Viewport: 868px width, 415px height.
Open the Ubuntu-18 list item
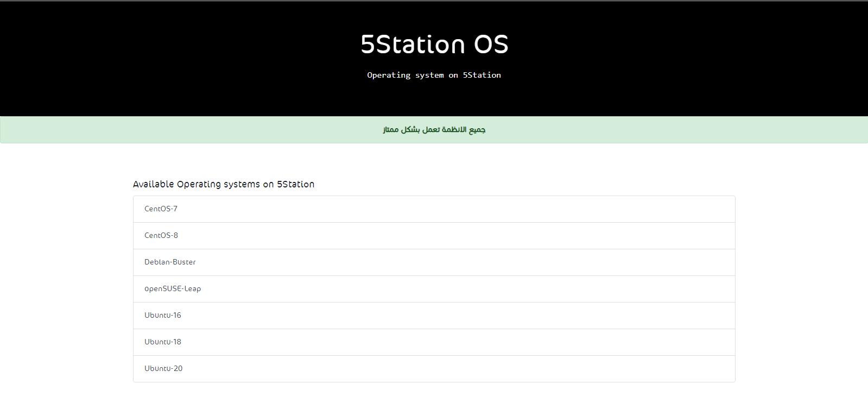(x=163, y=342)
